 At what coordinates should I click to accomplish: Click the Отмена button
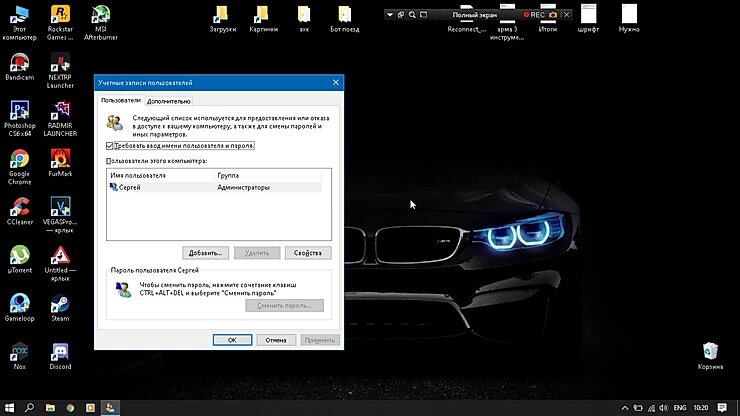276,340
